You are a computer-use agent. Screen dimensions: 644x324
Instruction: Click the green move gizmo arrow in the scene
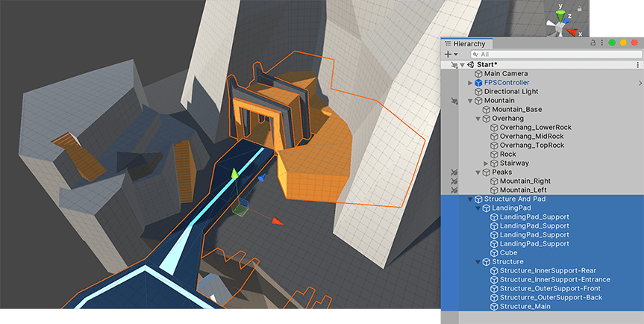coord(234,175)
